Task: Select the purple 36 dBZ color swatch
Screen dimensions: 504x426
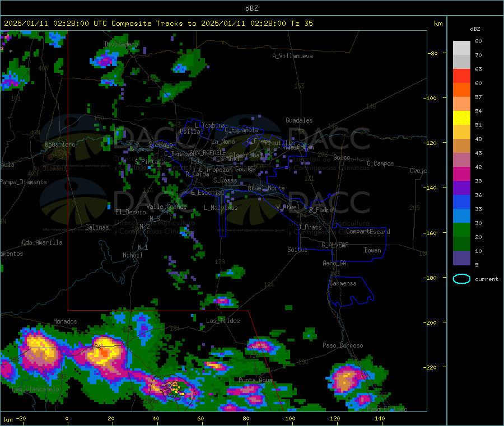Action: pos(461,188)
